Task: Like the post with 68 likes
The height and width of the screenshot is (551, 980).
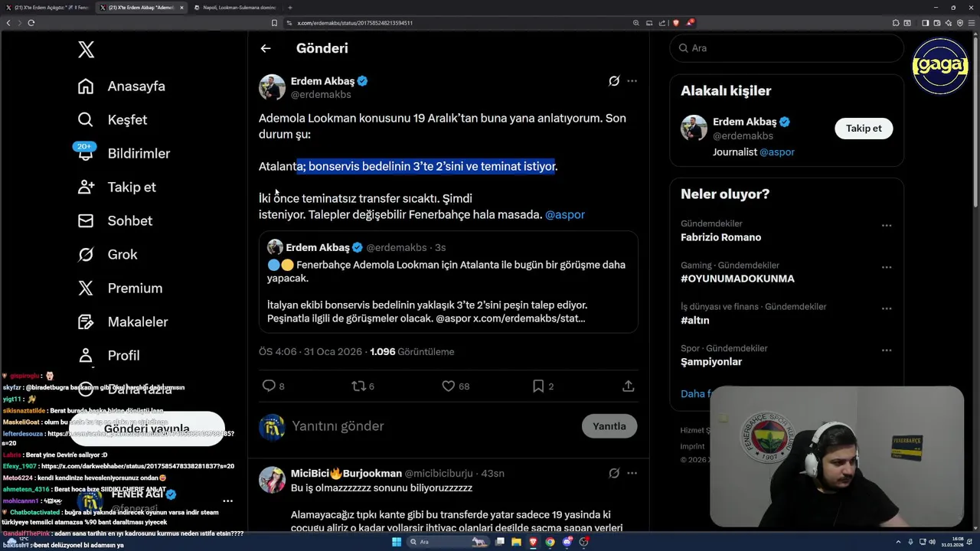Action: tap(449, 386)
